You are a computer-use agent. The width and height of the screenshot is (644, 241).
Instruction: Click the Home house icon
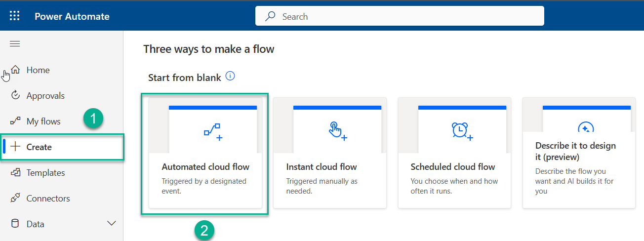pyautogui.click(x=15, y=70)
